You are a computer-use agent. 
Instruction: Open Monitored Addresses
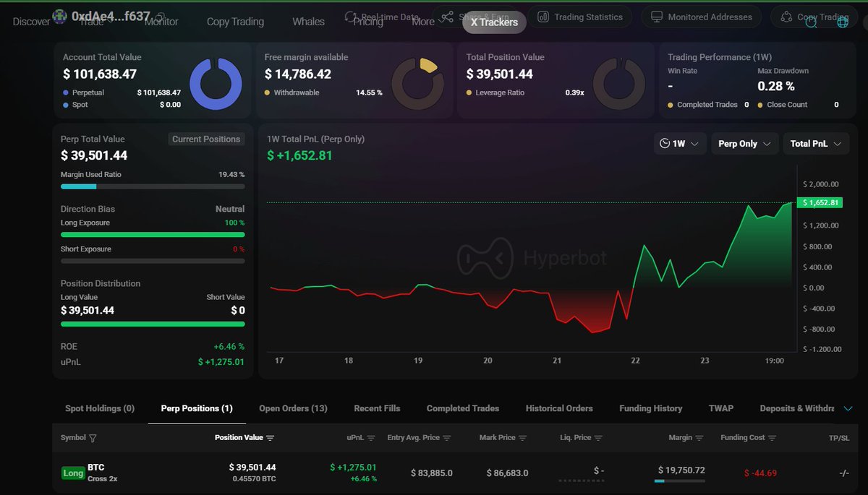(x=702, y=17)
